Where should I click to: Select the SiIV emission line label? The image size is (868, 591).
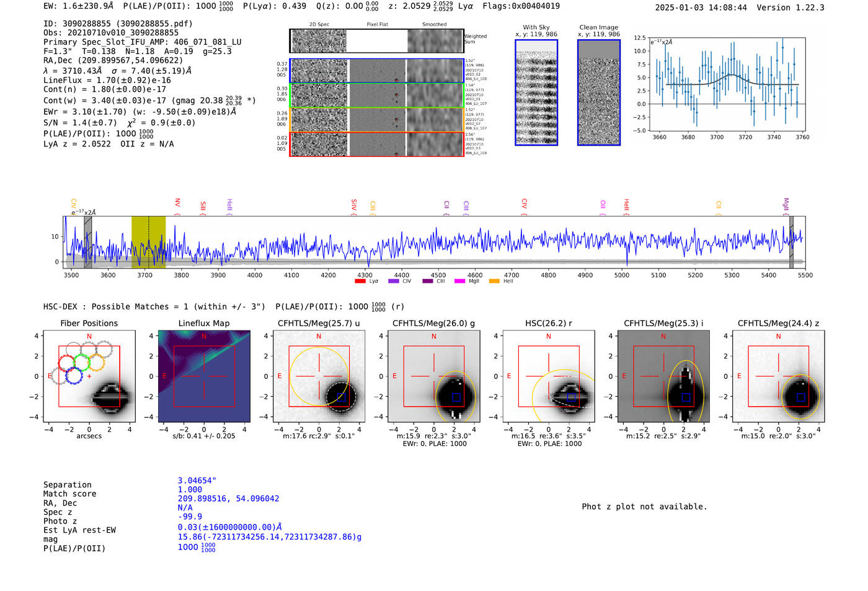tap(354, 205)
